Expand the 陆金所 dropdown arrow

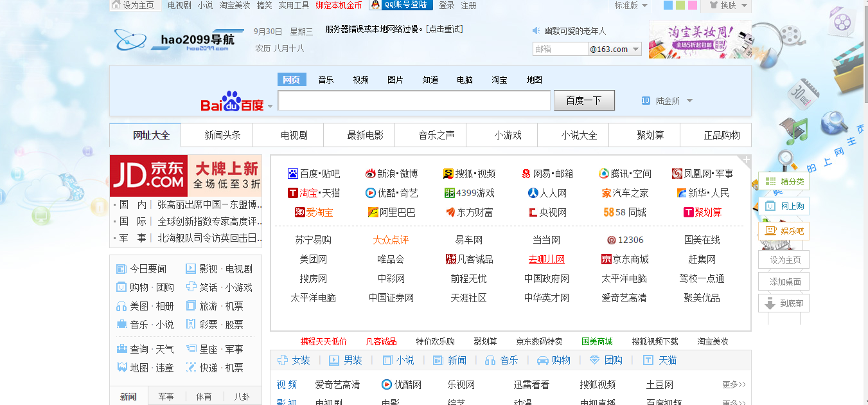[689, 101]
